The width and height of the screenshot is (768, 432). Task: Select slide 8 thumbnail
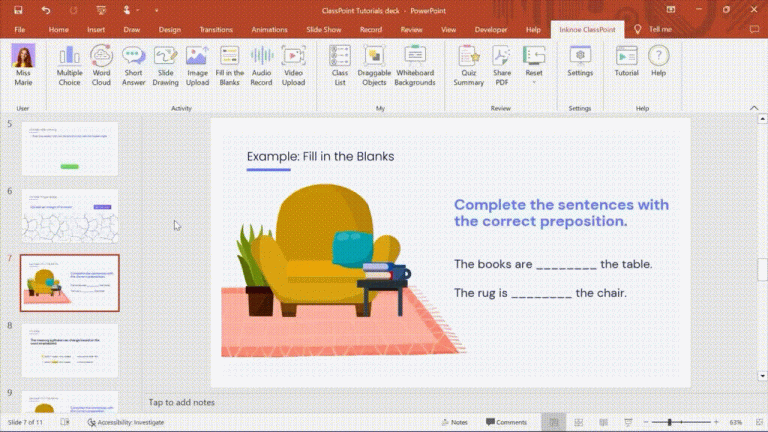[x=70, y=349]
